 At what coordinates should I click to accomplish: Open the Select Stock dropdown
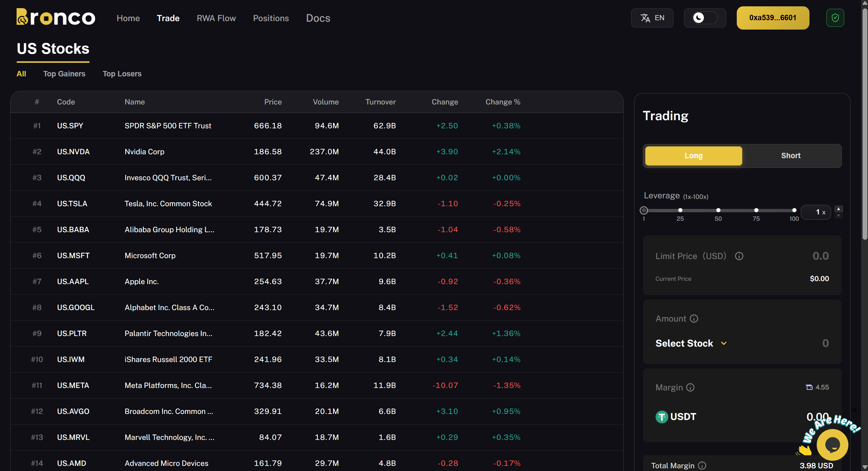[x=690, y=343]
